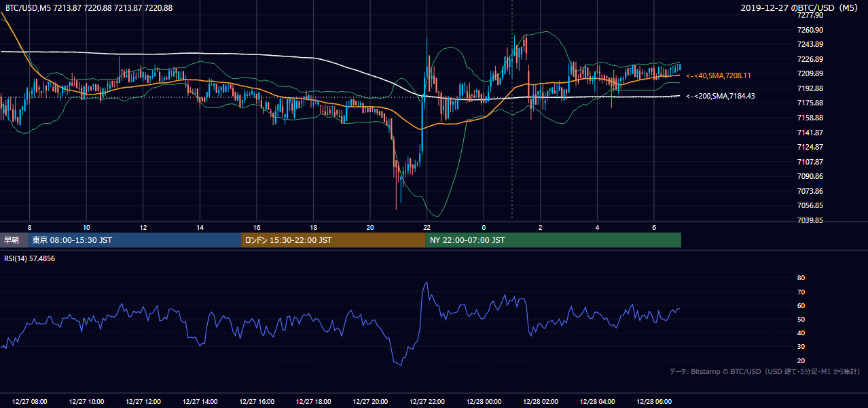Viewport: 868px width, 408px height.
Task: Click the 12/28 04:00 time label
Action: point(597,402)
